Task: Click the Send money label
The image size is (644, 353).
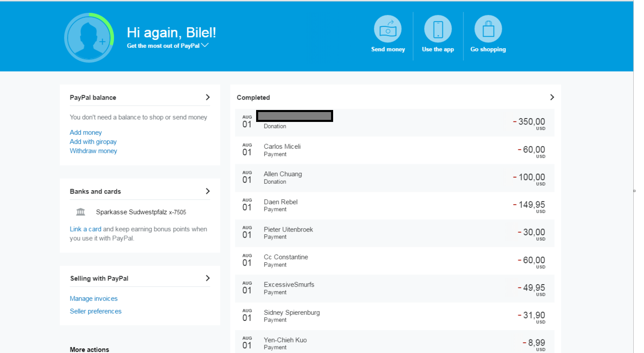Action: 388,49
